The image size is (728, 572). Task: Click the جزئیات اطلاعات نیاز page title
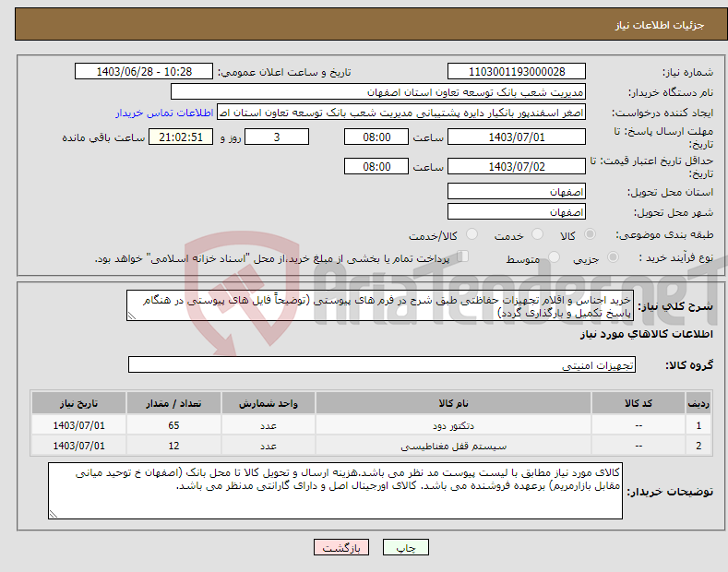point(660,25)
